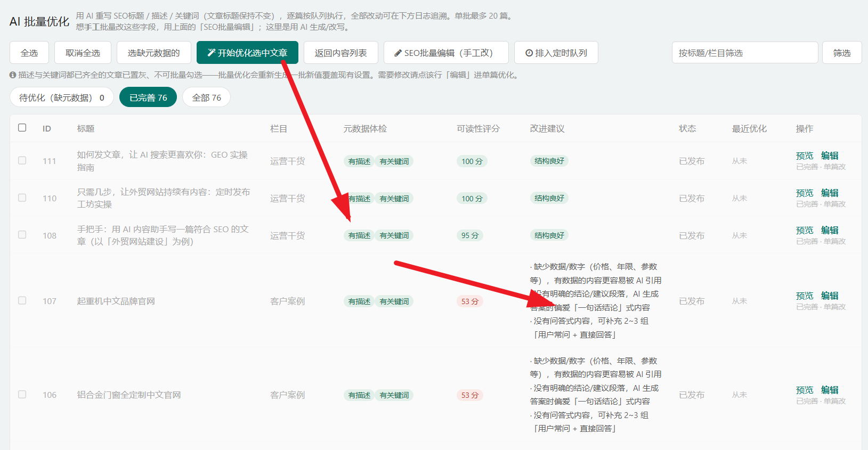Image resolution: width=868 pixels, height=450 pixels.
Task: Click the 元数据体检 column header
Action: pyautogui.click(x=365, y=128)
